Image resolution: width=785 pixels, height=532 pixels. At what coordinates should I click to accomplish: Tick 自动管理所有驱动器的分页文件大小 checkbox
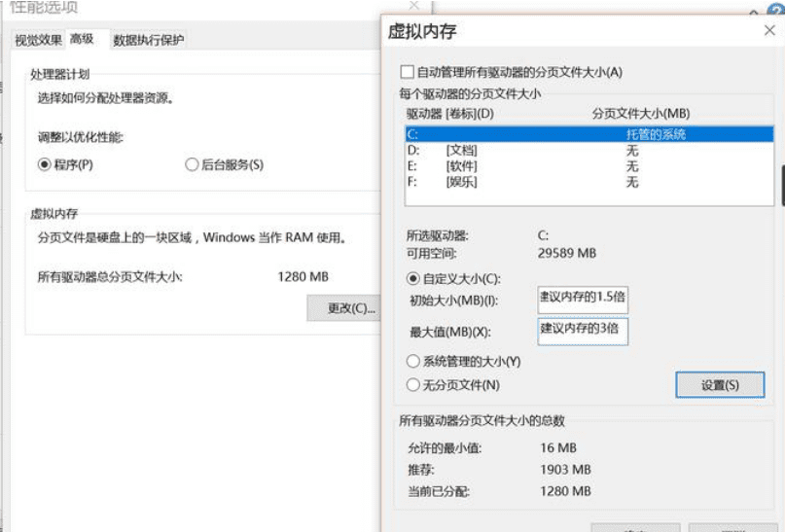tap(407, 72)
